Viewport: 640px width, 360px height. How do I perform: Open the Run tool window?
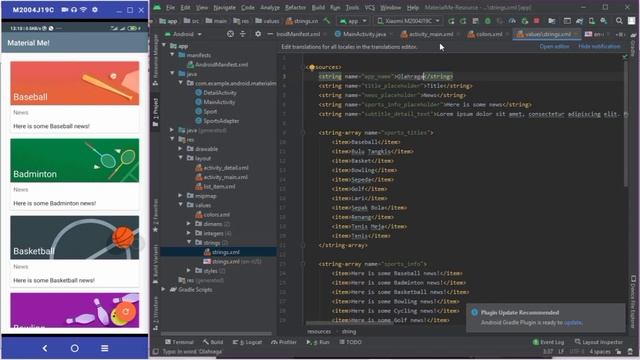point(318,342)
